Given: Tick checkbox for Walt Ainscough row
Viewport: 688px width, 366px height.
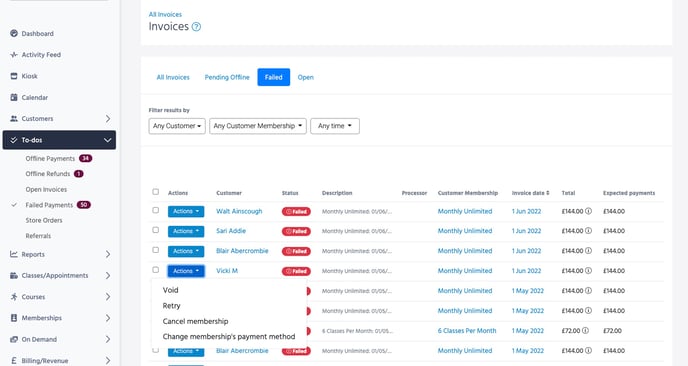Looking at the screenshot, I should tap(155, 210).
